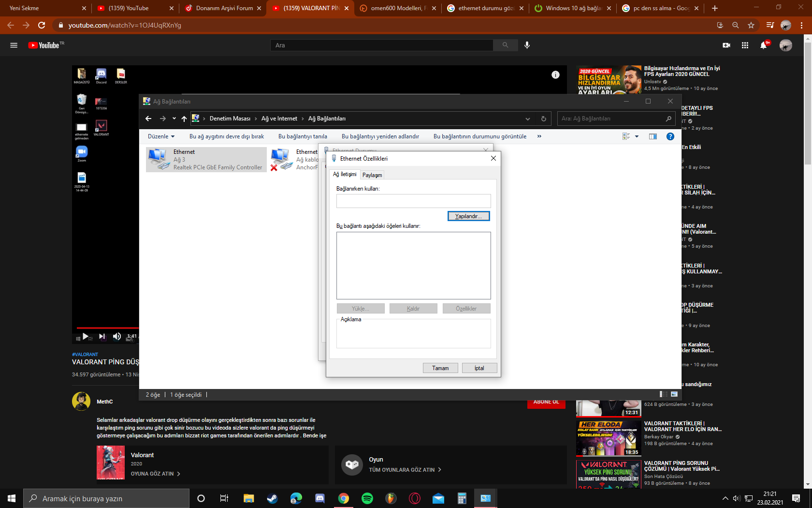Open Task View on taskbar

[x=224, y=498]
